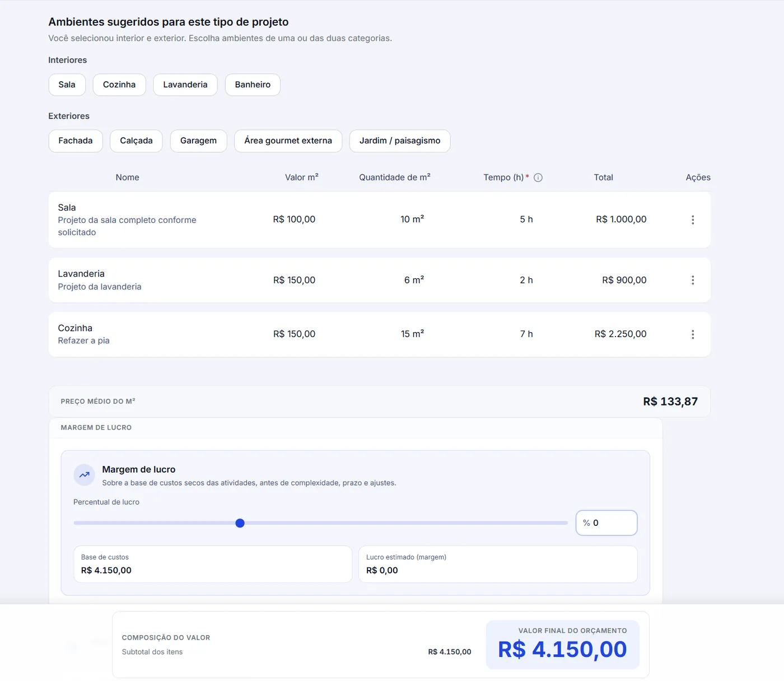784x681 pixels.
Task: Click the Valor final do orçamento total
Action: [x=562, y=650]
